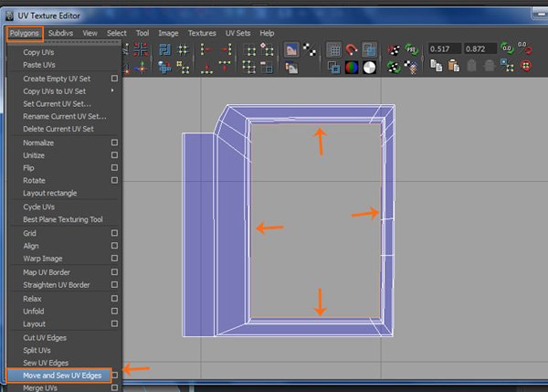Viewport: 548px width, 392px height.
Task: Select Best Plane Texturing Tool
Action: [x=64, y=219]
